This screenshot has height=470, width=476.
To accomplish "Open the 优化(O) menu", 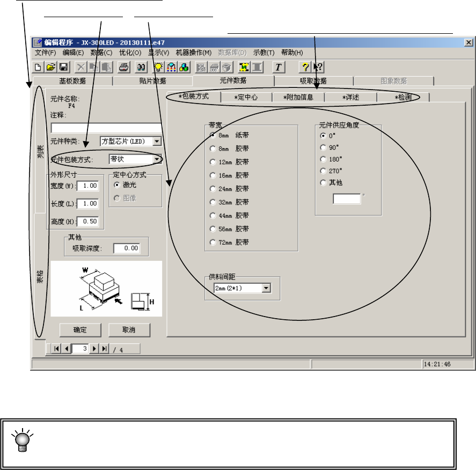I will click(x=130, y=53).
